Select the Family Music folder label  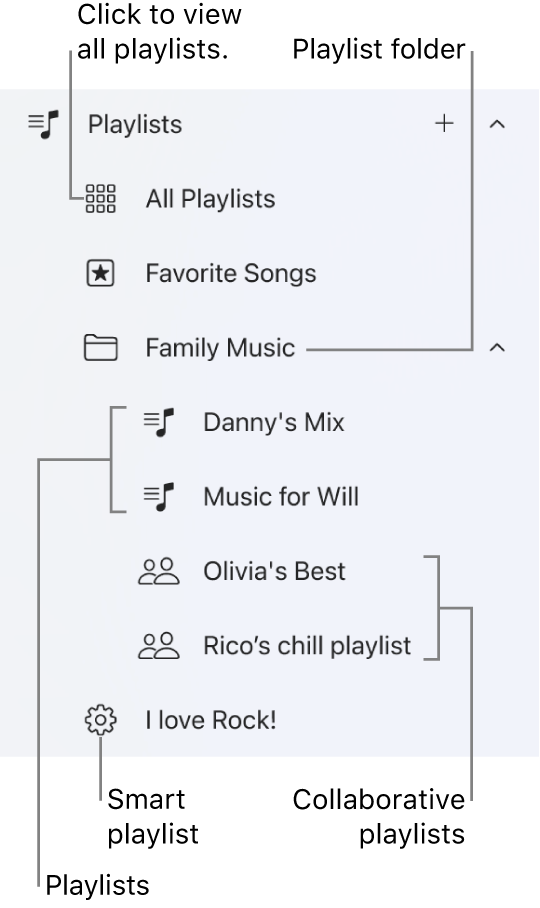coord(220,348)
